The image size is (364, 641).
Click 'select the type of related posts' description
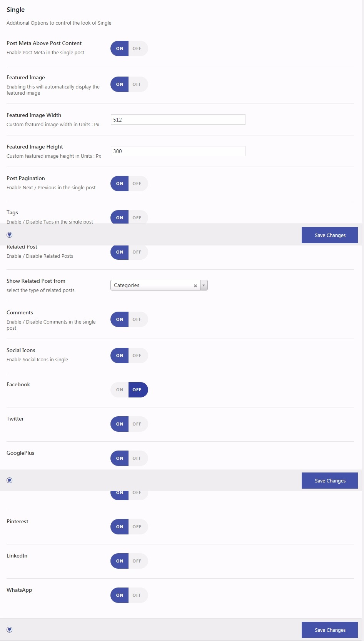[x=40, y=290]
